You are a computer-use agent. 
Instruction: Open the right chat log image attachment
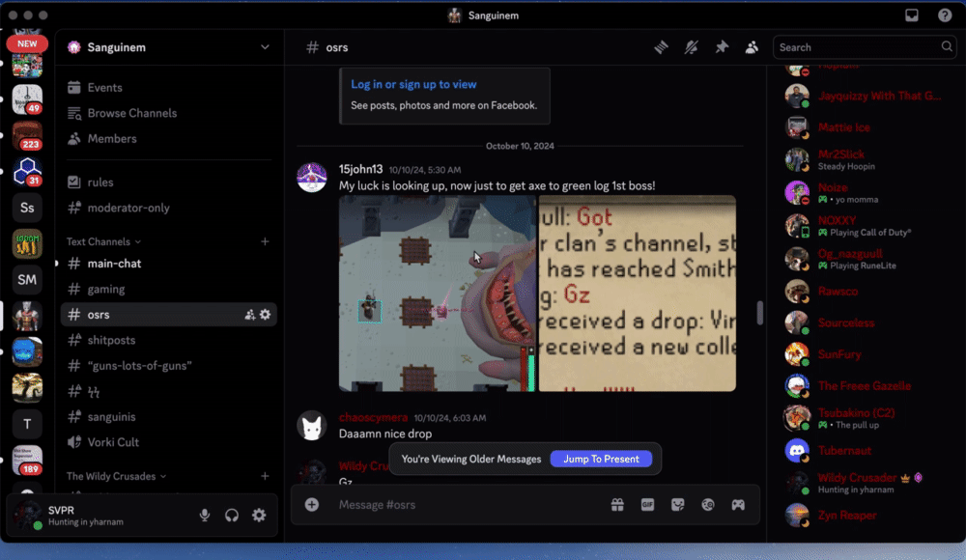coord(637,294)
